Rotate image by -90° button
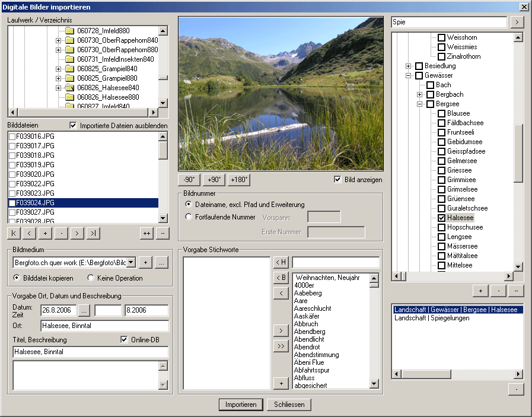This screenshot has width=532, height=417. [189, 180]
